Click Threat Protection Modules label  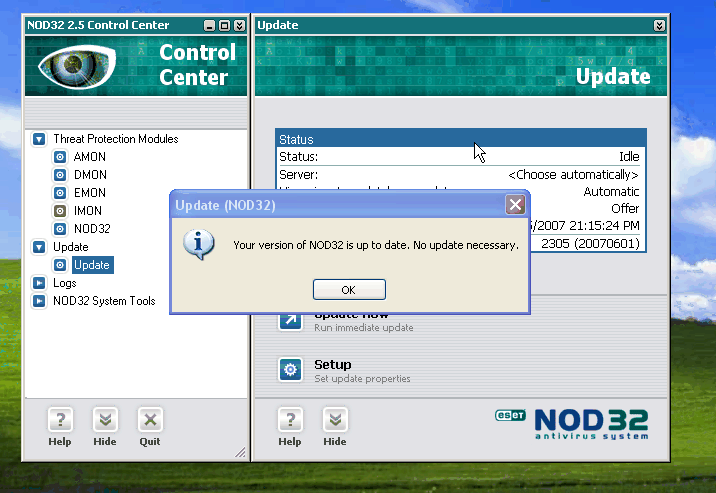(116, 139)
